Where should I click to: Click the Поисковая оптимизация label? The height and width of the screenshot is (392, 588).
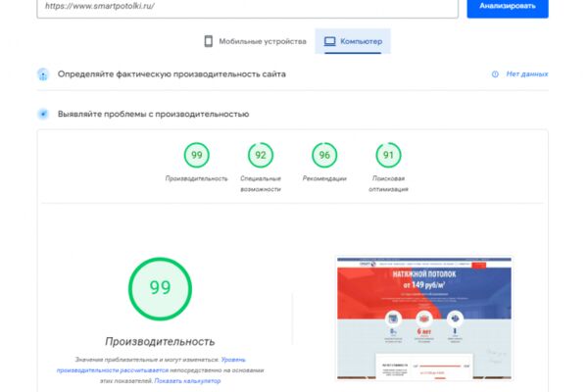(388, 184)
